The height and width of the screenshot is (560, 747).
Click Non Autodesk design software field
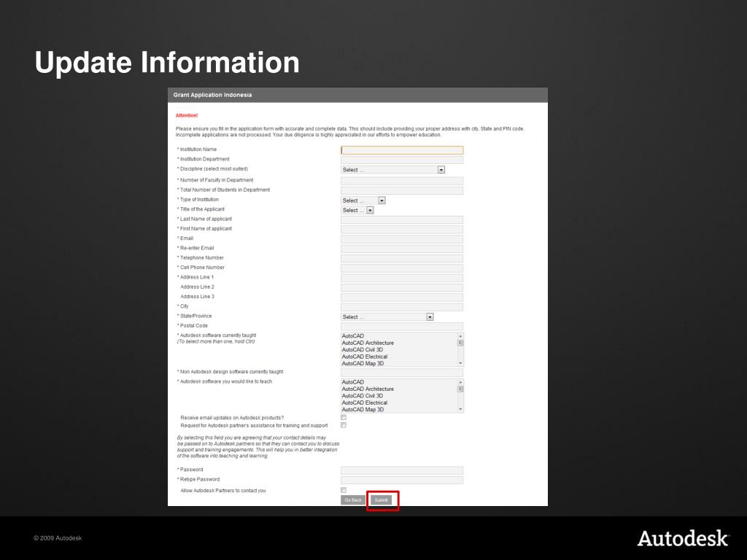click(x=402, y=373)
